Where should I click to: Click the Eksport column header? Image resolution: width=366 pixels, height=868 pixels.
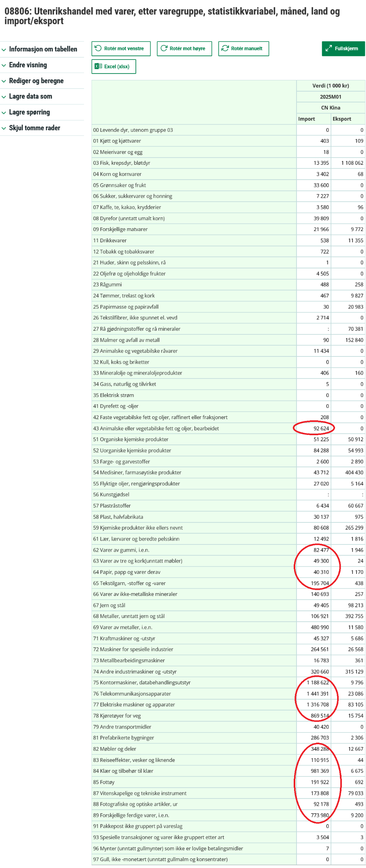click(348, 119)
